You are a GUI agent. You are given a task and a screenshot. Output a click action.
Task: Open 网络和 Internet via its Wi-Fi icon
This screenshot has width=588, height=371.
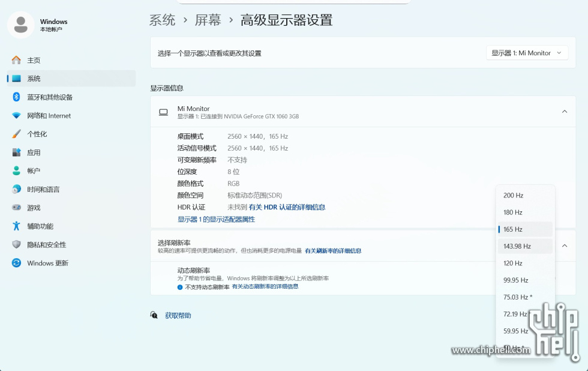16,116
